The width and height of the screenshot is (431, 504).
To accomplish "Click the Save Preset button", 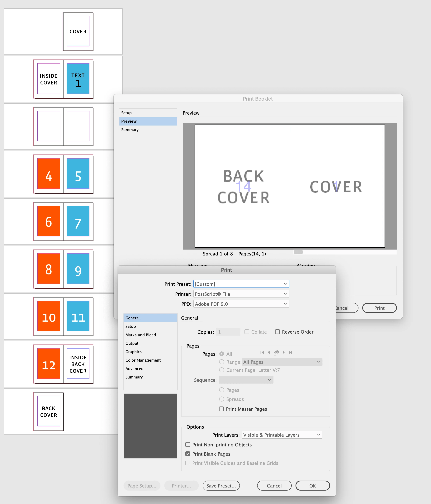I will click(221, 486).
